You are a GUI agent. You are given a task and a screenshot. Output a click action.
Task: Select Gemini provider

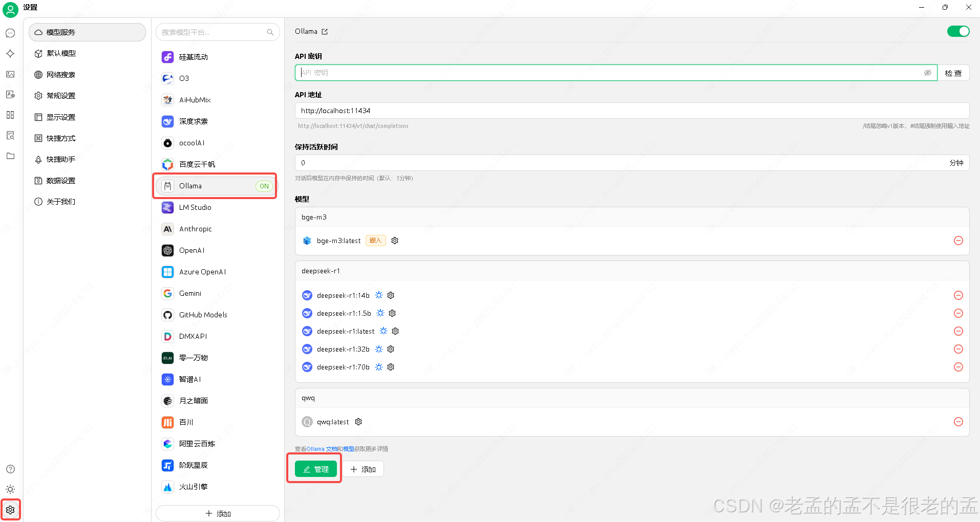click(x=218, y=293)
